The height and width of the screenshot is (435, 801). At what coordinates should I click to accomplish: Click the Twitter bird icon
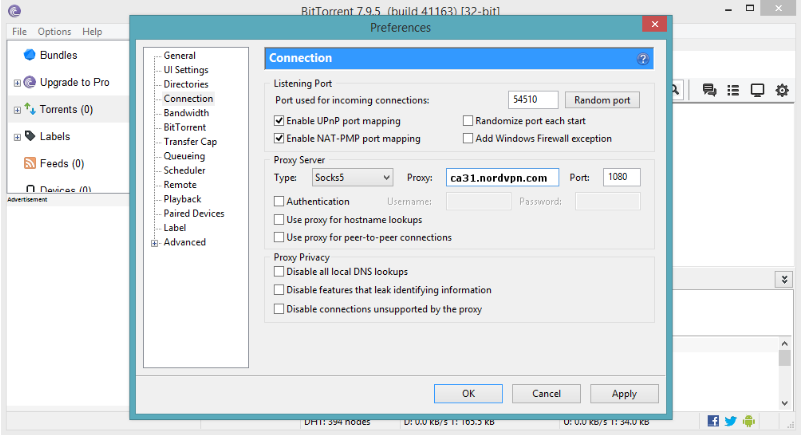tap(731, 421)
